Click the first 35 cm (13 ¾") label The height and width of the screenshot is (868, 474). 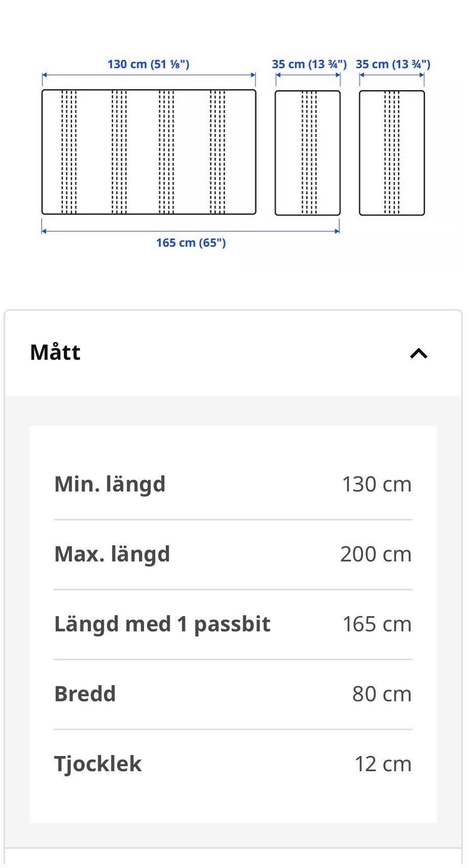point(309,64)
